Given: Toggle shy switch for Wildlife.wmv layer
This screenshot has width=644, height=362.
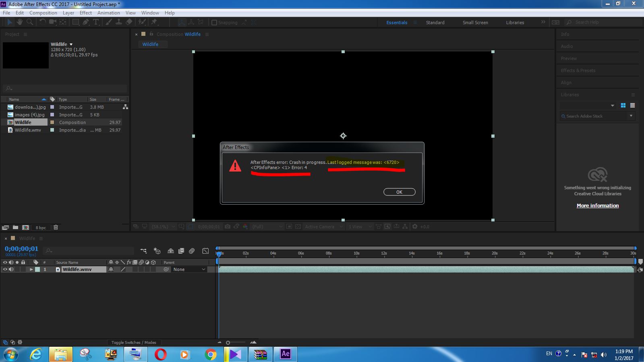Looking at the screenshot, I should point(111,269).
